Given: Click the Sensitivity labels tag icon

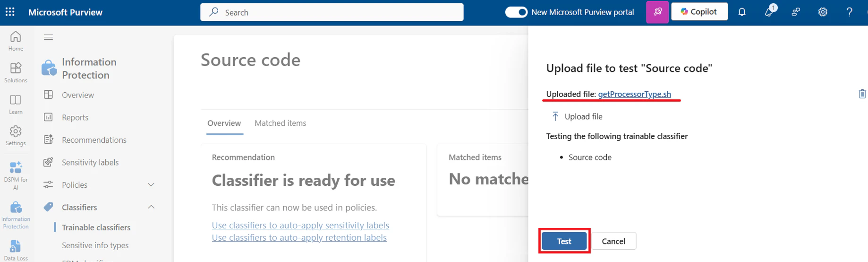Looking at the screenshot, I should click(48, 162).
